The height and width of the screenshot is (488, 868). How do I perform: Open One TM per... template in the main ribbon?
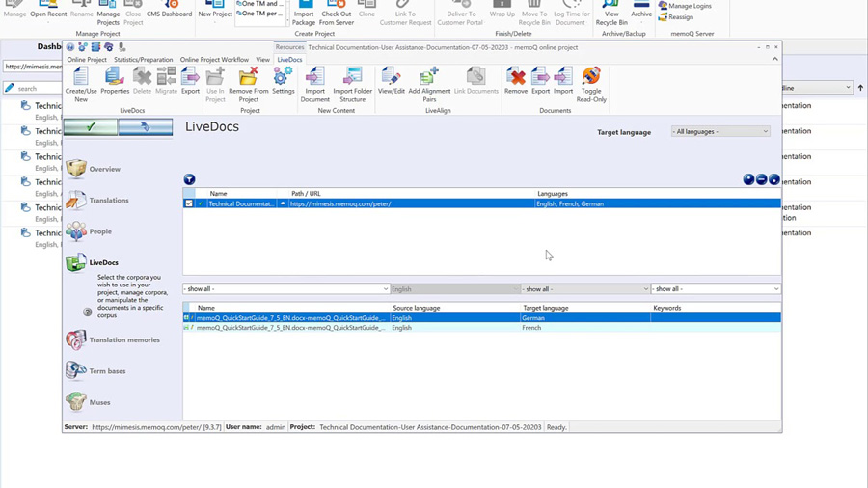(x=259, y=14)
